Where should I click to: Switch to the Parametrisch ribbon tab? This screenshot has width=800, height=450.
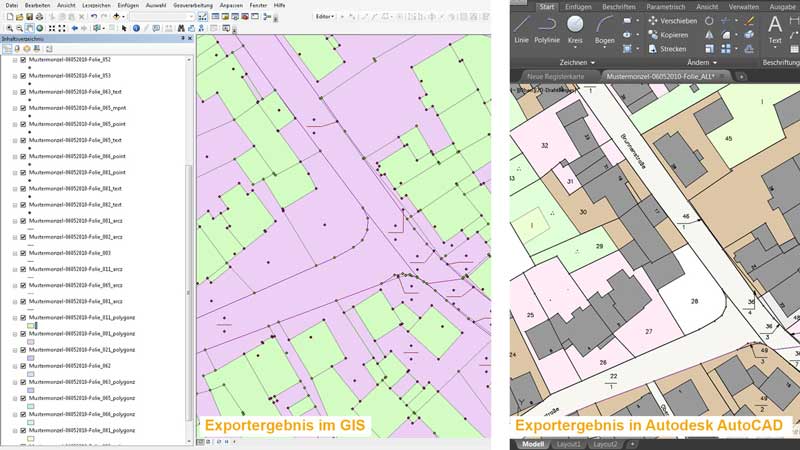[665, 7]
